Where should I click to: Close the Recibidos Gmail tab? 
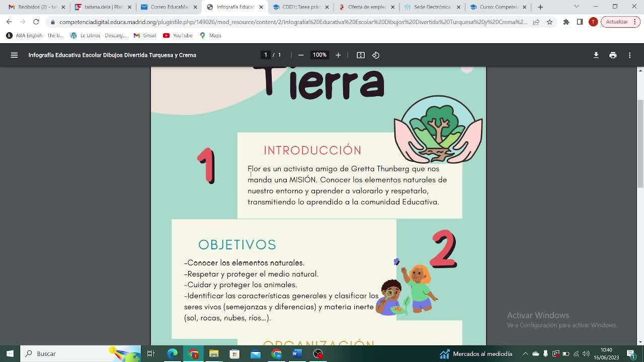pos(63,7)
